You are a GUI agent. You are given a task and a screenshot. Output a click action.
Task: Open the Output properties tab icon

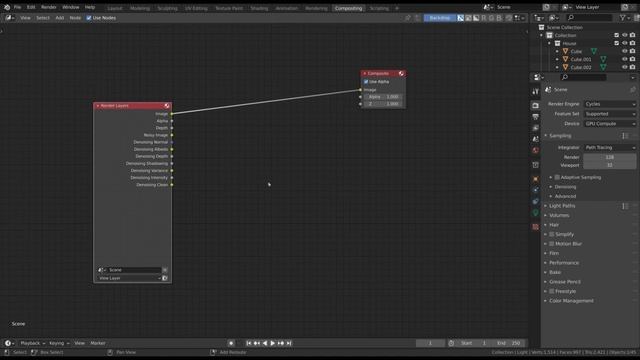[536, 117]
